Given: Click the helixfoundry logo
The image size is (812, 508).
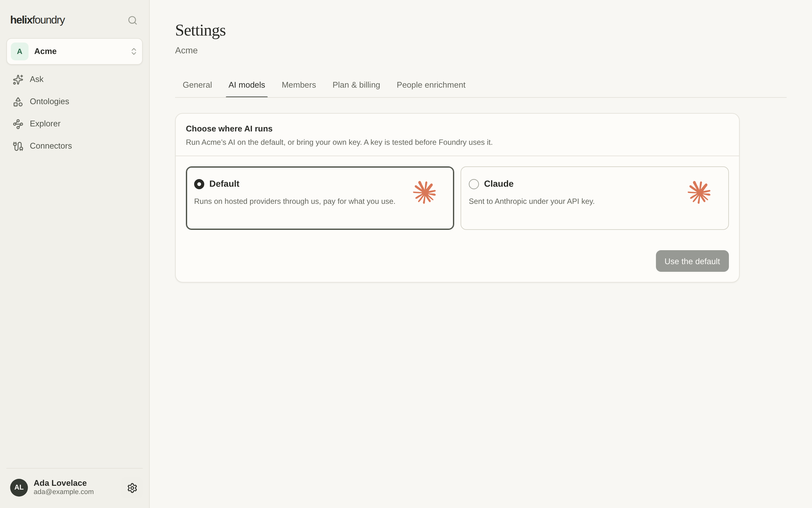Looking at the screenshot, I should click(37, 20).
